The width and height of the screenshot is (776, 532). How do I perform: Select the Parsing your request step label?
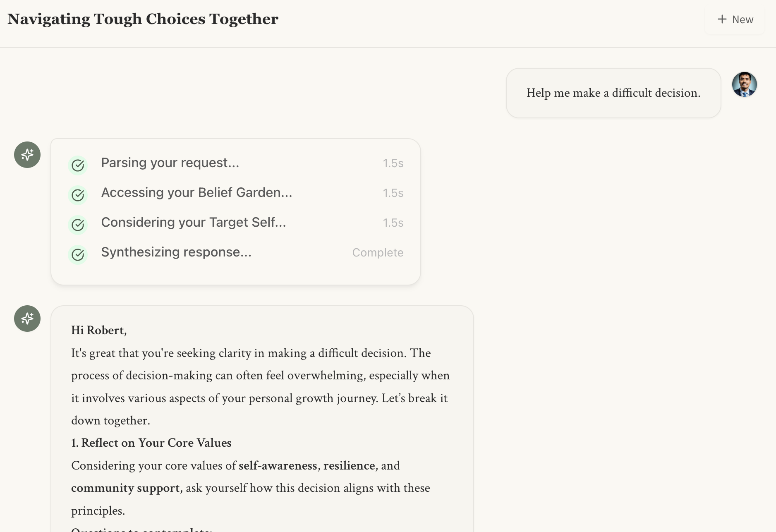click(x=170, y=163)
